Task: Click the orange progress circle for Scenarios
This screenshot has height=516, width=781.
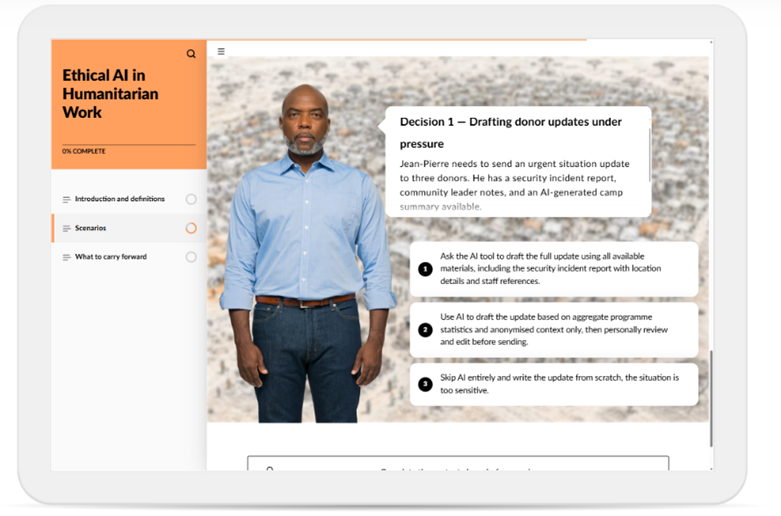Action: tap(191, 228)
